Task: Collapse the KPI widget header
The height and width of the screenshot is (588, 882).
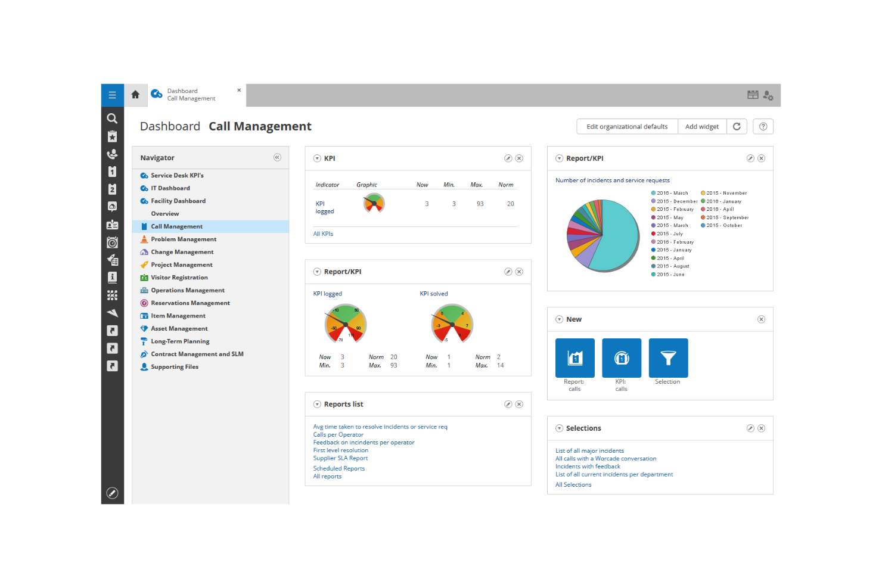Action: coord(317,158)
